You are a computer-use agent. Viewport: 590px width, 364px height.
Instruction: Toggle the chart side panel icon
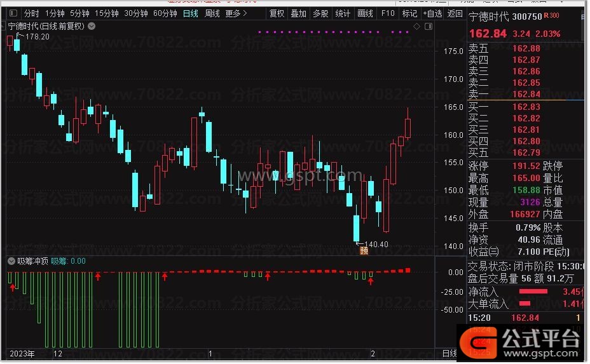click(429, 26)
